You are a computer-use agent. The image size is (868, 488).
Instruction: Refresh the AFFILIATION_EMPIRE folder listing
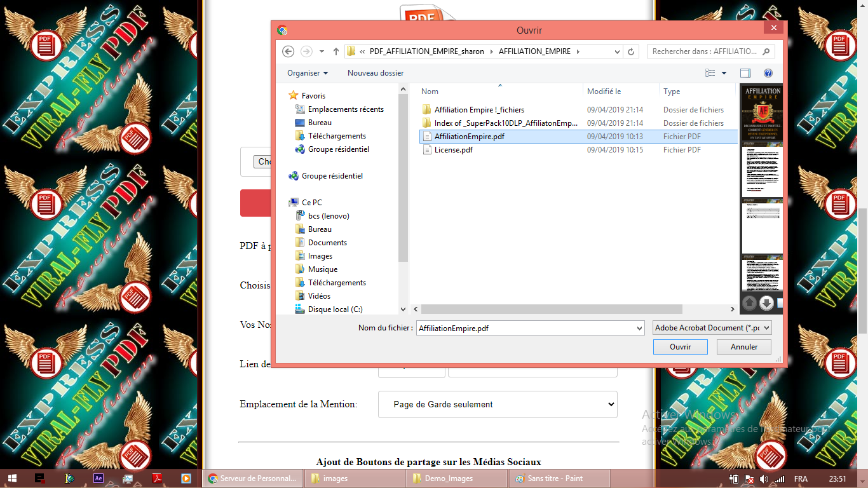tap(631, 51)
